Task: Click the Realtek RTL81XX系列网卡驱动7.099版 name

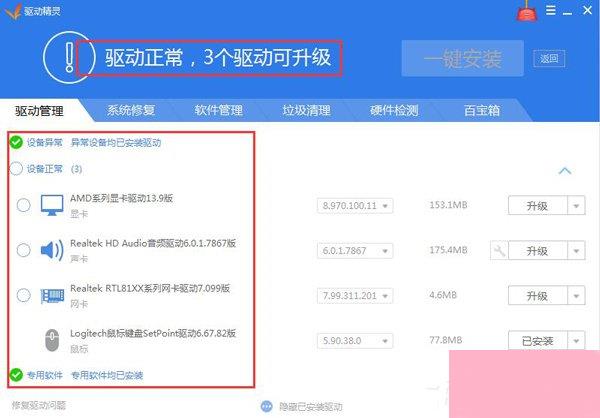Action: [150, 288]
